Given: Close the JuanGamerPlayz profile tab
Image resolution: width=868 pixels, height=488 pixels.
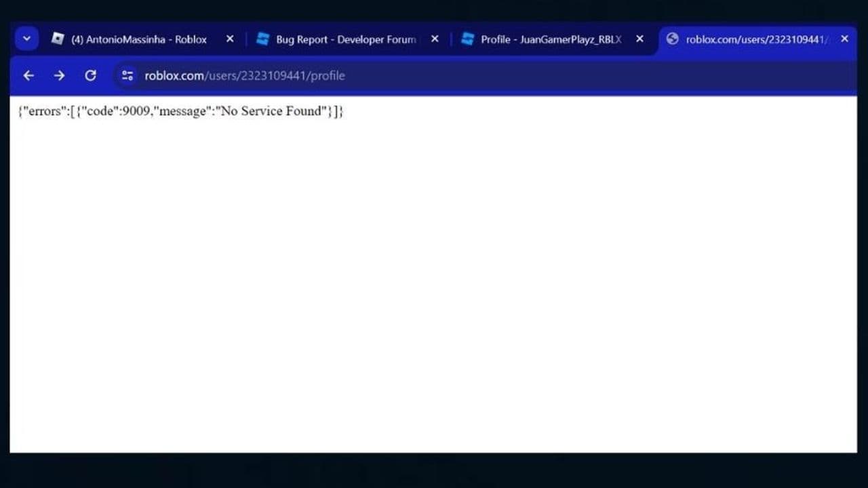Looking at the screenshot, I should (x=639, y=39).
